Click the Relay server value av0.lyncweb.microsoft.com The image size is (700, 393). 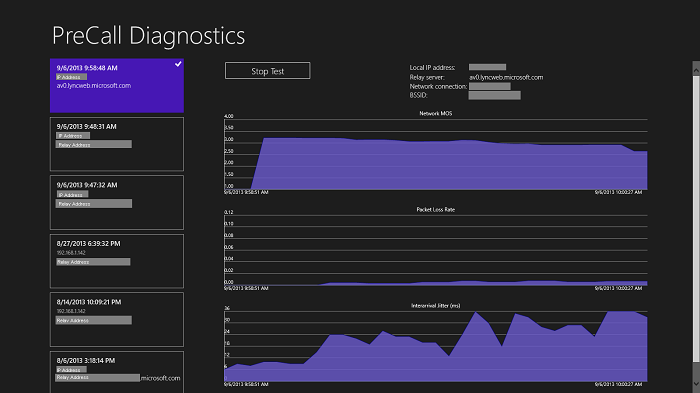(x=506, y=77)
